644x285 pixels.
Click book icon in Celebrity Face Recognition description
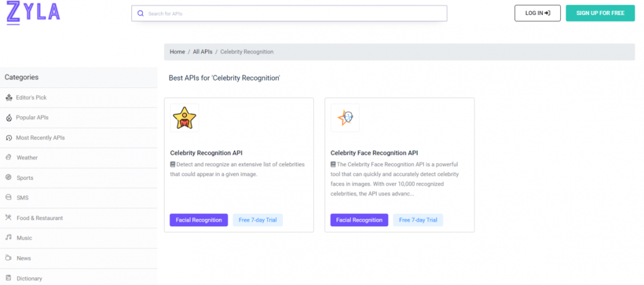[x=333, y=164]
